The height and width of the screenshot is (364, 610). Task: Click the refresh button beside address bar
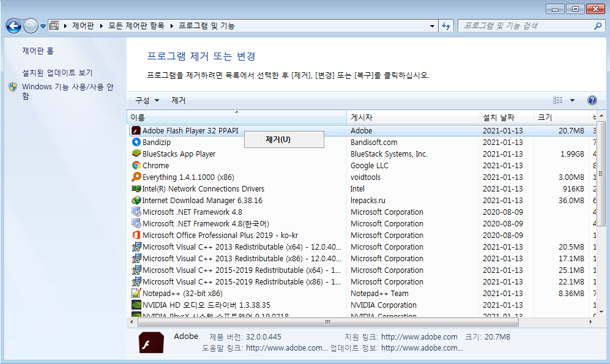[446, 26]
